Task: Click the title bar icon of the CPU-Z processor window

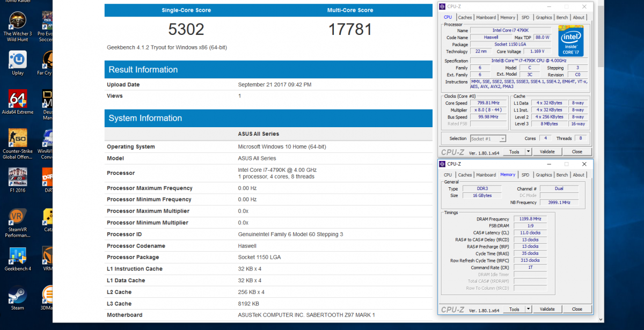Action: point(442,6)
